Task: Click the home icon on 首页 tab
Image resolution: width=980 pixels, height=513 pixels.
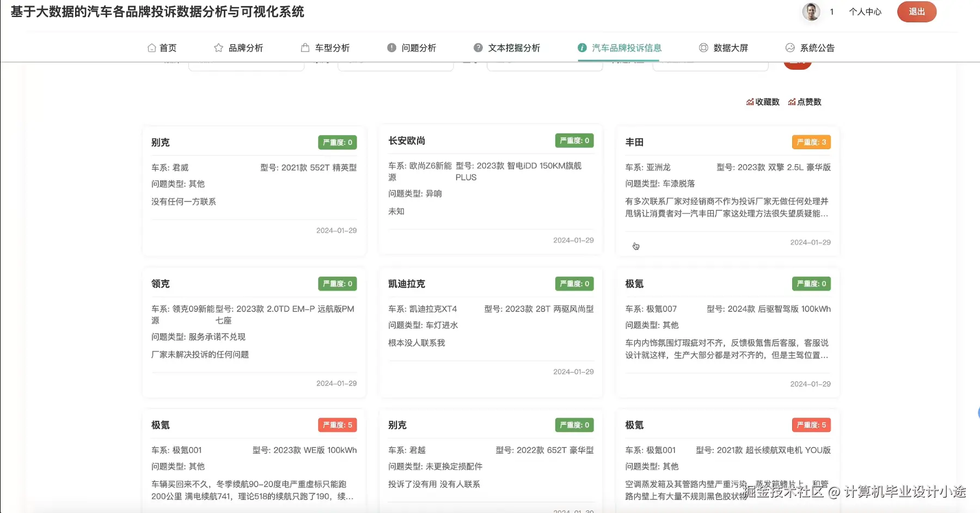Action: [152, 47]
